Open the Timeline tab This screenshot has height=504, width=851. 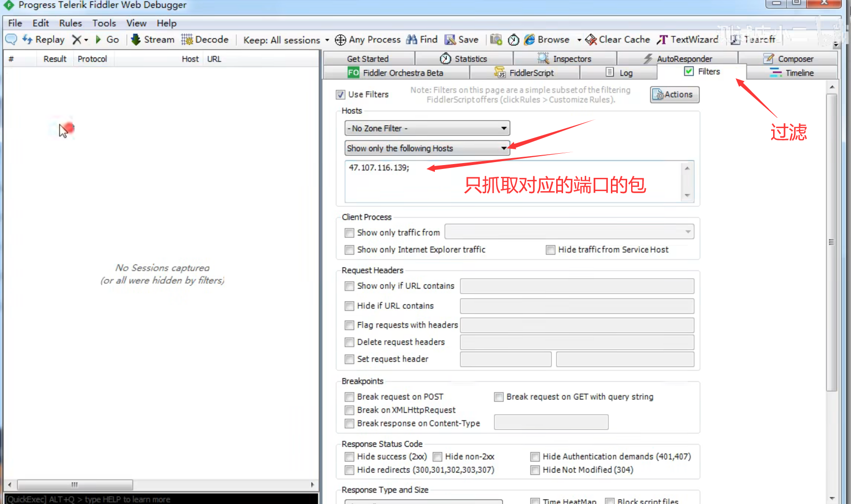(x=792, y=72)
